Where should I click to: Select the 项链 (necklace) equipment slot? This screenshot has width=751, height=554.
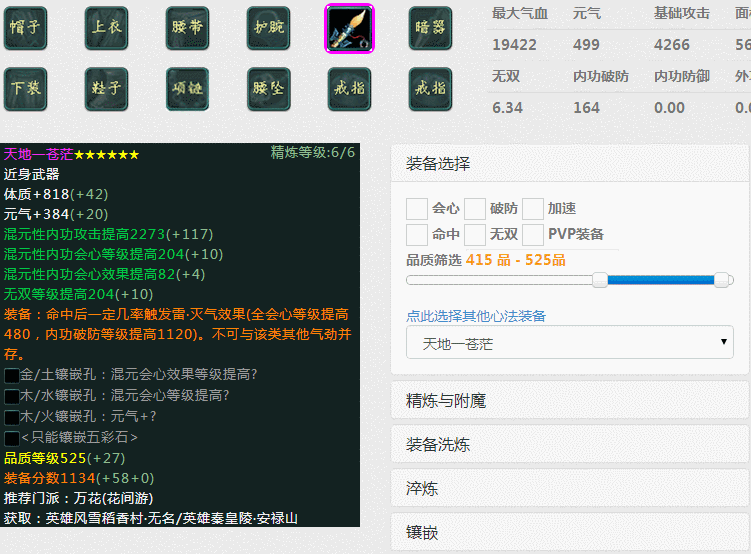pos(187,89)
